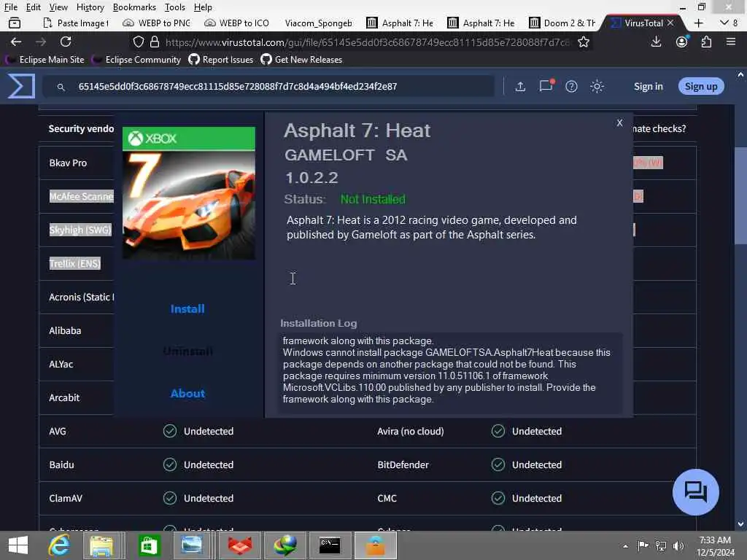Open the Edit menu
The width and height of the screenshot is (747, 560).
pyautogui.click(x=33, y=7)
